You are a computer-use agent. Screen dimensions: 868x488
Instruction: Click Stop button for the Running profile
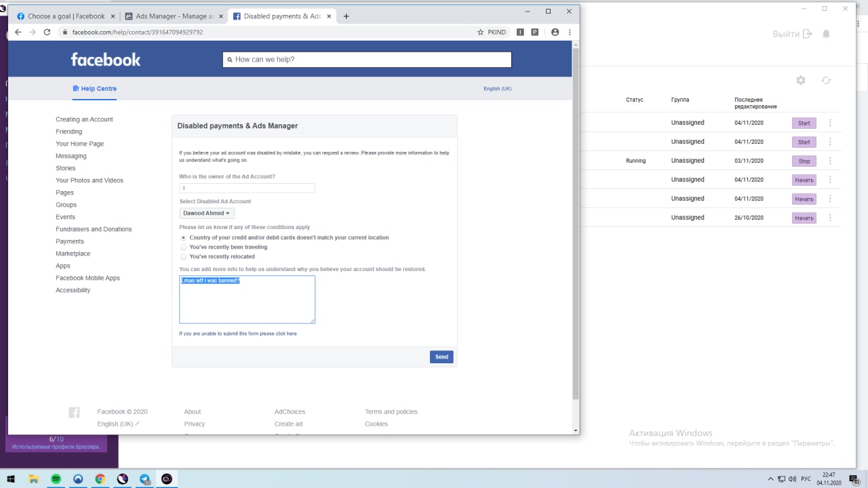click(804, 161)
